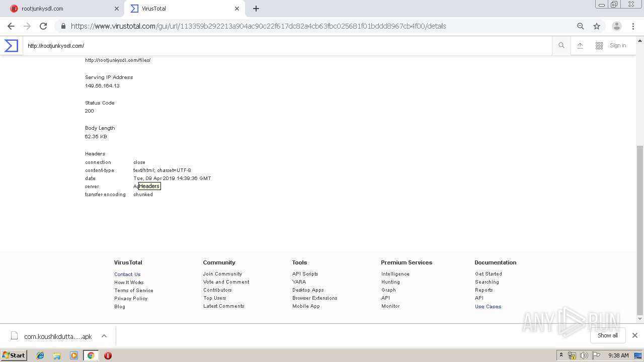This screenshot has width=644, height=362.
Task: Open Desktop Apps link
Action: (308, 290)
